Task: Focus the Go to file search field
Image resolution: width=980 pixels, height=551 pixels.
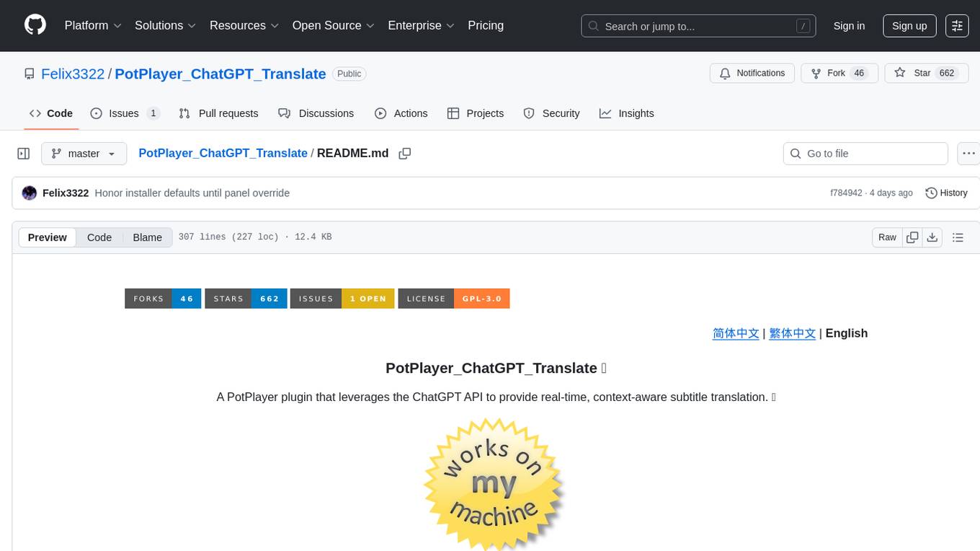Action: [x=865, y=154]
